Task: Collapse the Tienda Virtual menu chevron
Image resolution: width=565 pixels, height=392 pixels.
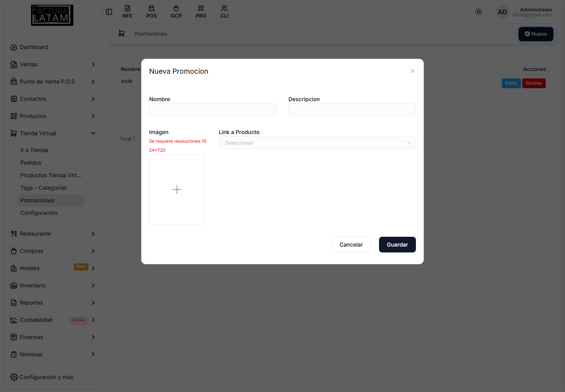Action: [x=93, y=133]
